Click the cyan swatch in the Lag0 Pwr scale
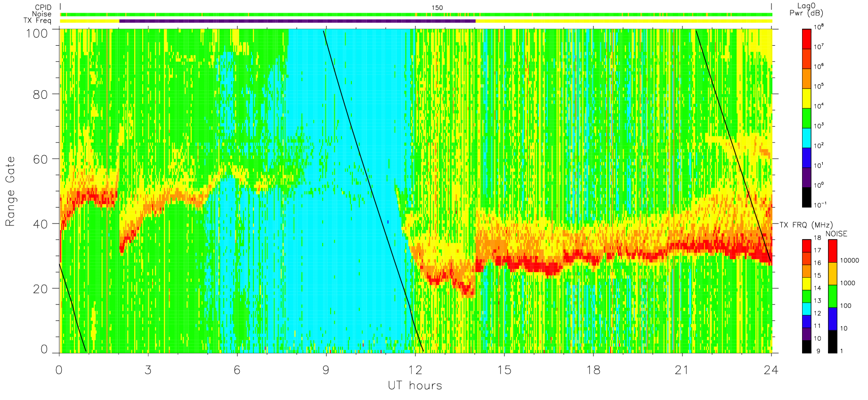Image resolution: width=868 pixels, height=400 pixels. [x=807, y=138]
